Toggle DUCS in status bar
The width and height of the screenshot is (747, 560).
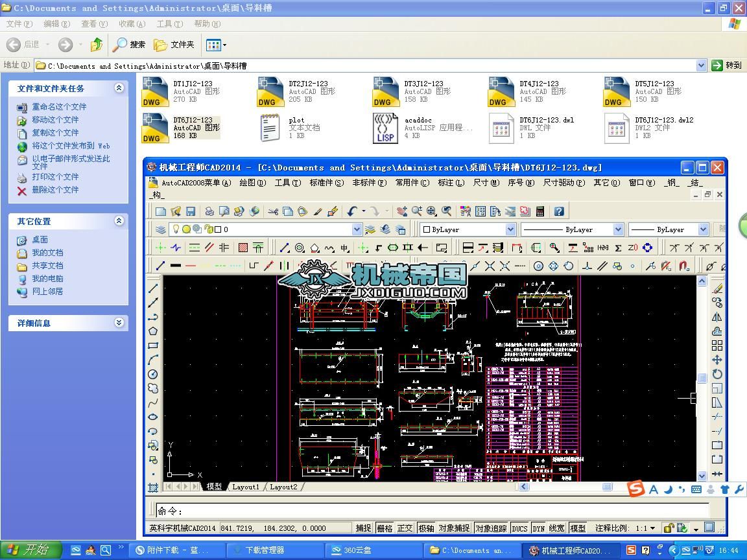tap(519, 528)
